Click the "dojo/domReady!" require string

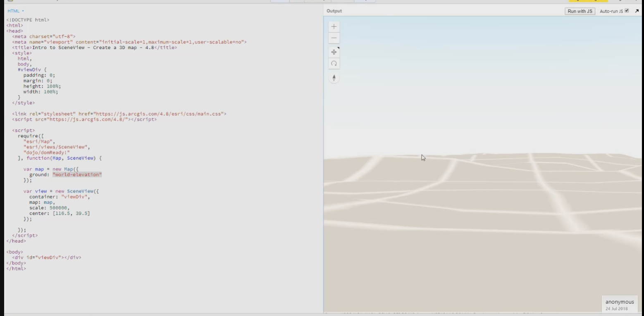[47, 152]
